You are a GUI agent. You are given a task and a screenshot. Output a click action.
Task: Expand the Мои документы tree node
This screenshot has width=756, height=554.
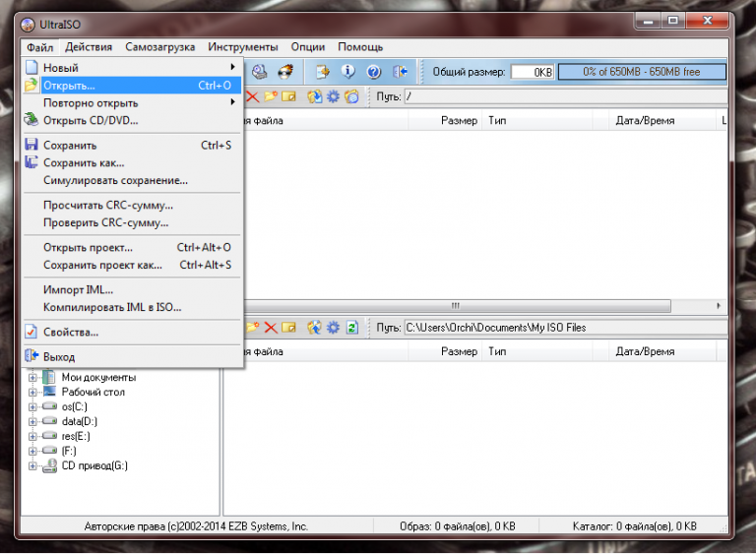pyautogui.click(x=32, y=377)
